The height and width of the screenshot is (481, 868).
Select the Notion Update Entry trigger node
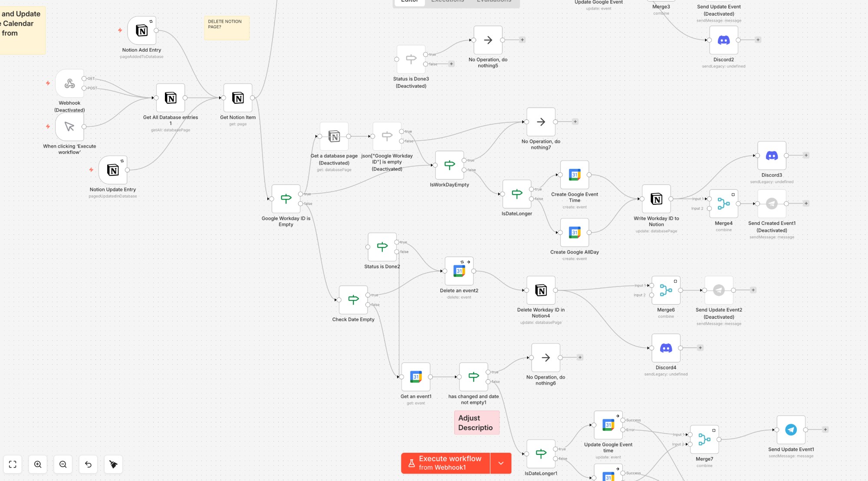coord(113,170)
